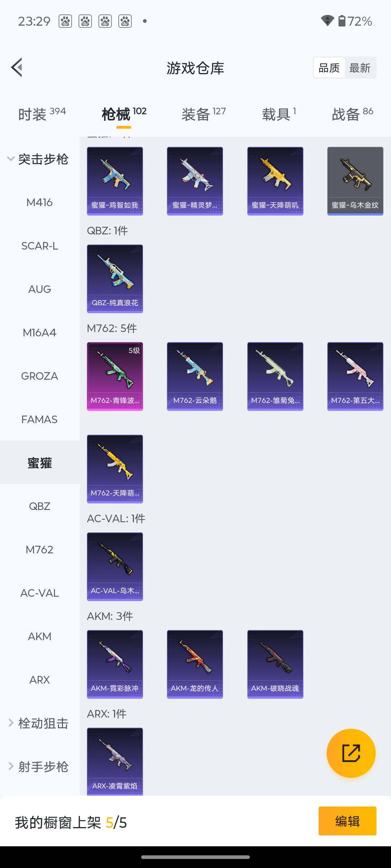This screenshot has height=868, width=391.
Task: Collapse the 突击步枪 category
Action: 38,159
